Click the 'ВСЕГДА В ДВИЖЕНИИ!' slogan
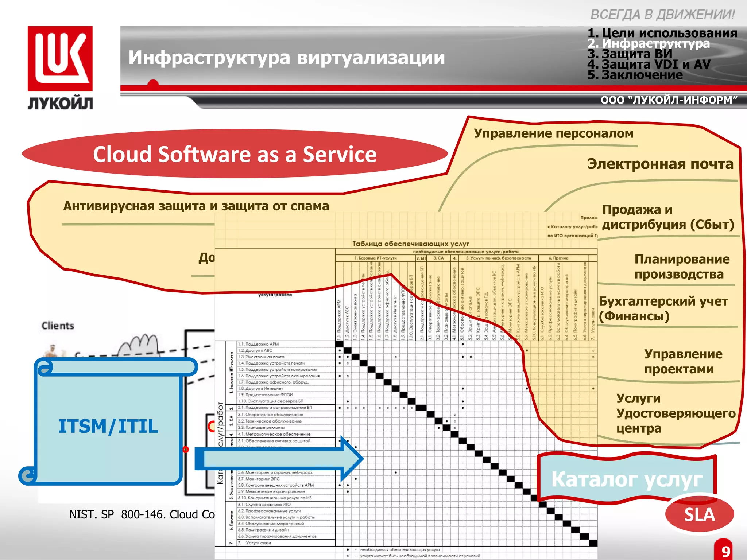Image resolution: width=747 pixels, height=560 pixels. point(662,14)
